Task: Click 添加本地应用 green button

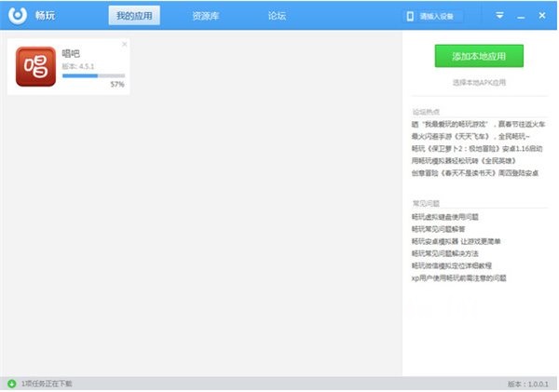Action: point(479,56)
